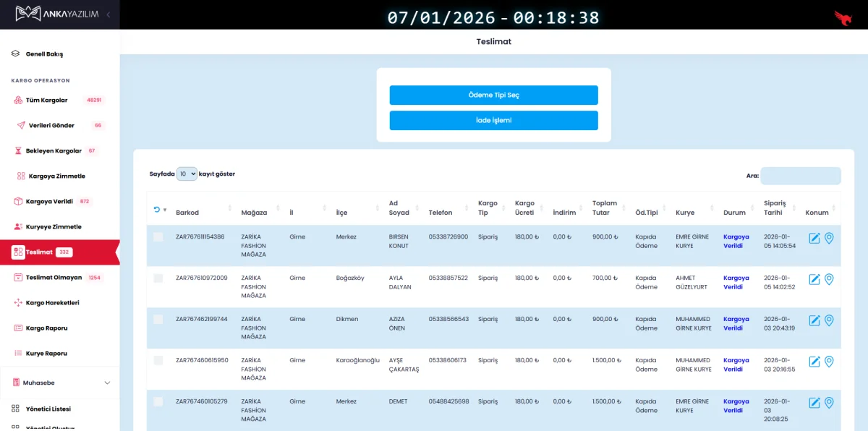This screenshot has width=868, height=431.
Task: Check the box for barcode ZAR767611154386
Action: pyautogui.click(x=158, y=237)
